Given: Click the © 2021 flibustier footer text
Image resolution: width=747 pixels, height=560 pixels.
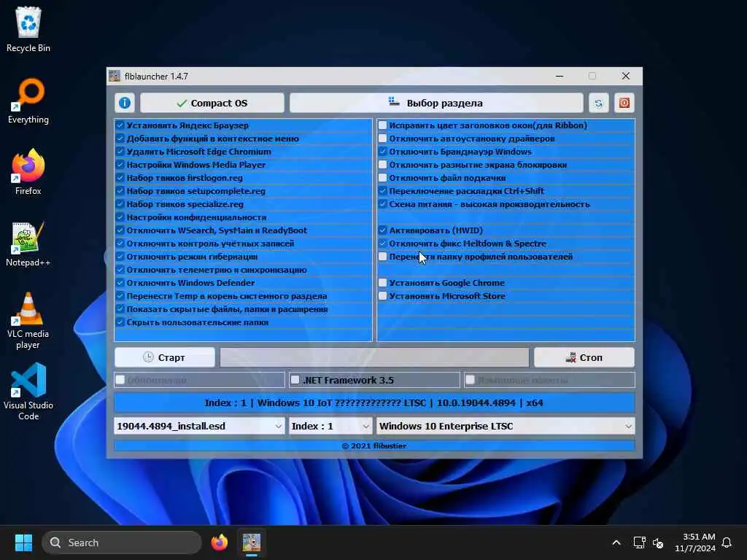Looking at the screenshot, I should (374, 446).
